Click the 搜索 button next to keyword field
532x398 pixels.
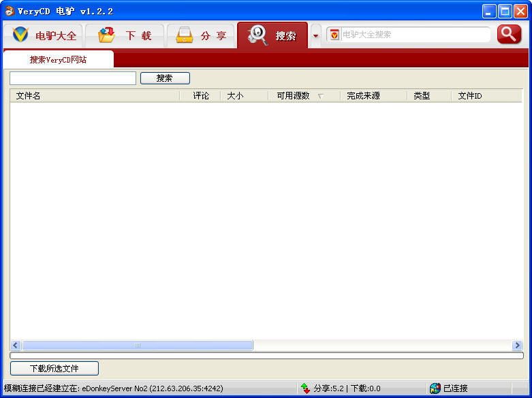tap(165, 78)
